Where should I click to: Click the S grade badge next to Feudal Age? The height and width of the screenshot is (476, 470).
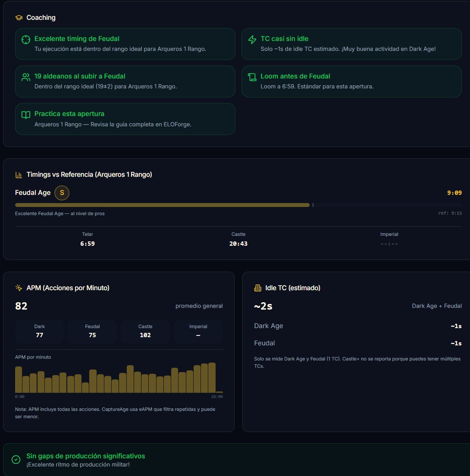62,193
